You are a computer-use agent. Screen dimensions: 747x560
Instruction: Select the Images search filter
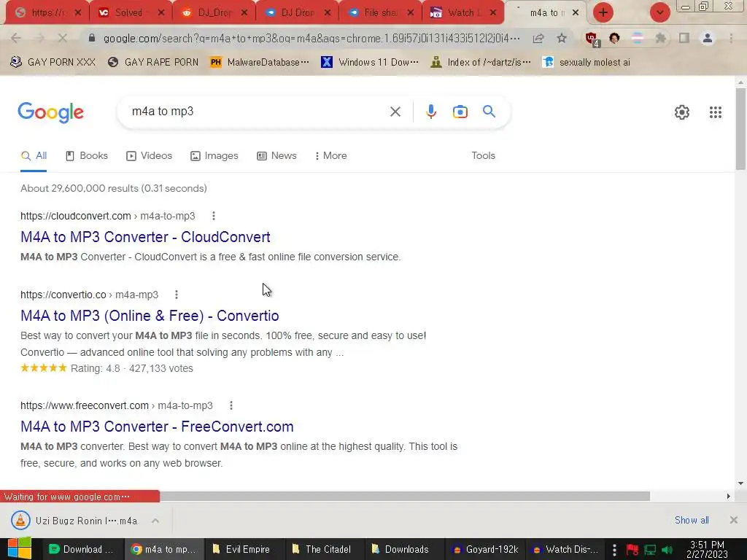tap(214, 156)
